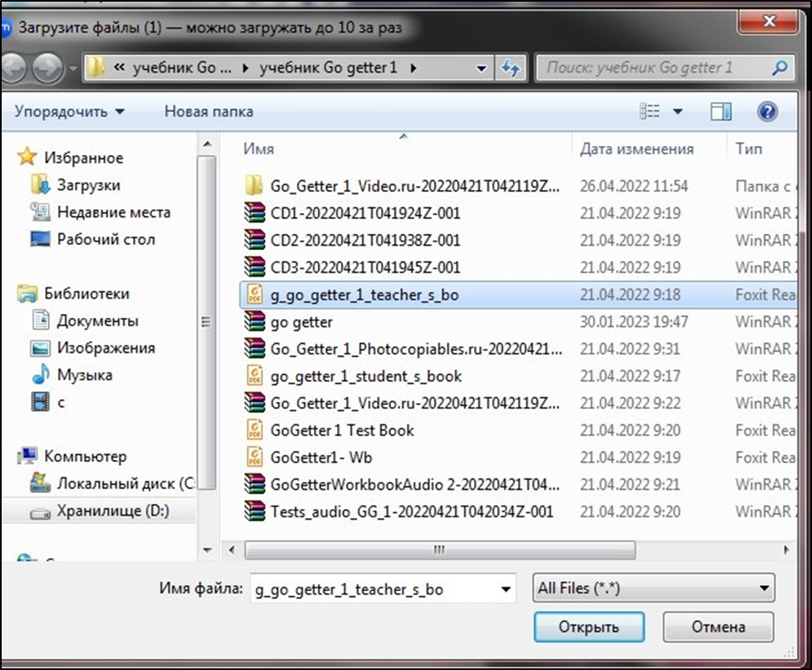
Task: Open recent locations dropdown next to Forward
Action: [x=74, y=68]
